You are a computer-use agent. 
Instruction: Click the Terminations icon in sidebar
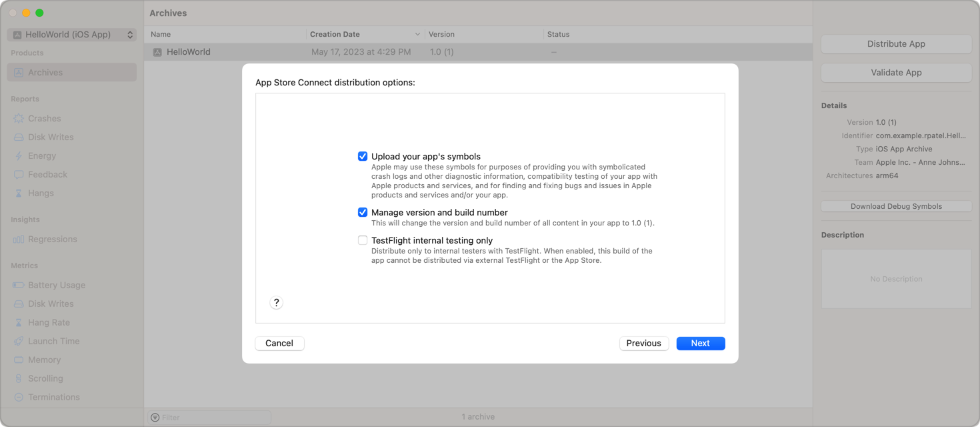[x=19, y=397]
